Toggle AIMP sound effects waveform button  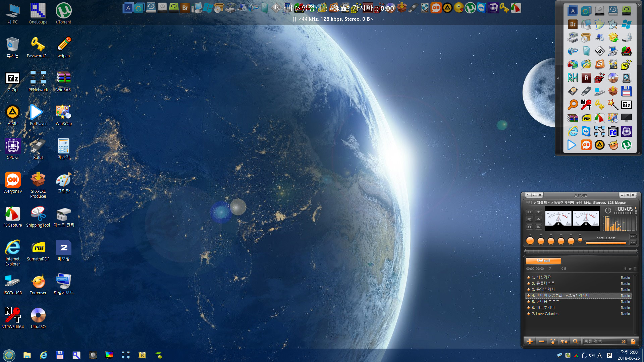538,219
